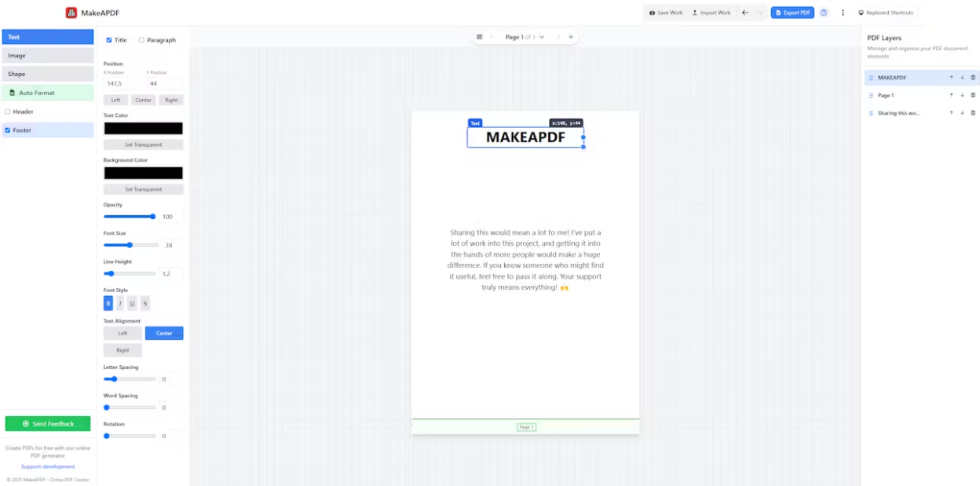Click the redo forward arrow in toolbar
980x486 pixels.
759,13
